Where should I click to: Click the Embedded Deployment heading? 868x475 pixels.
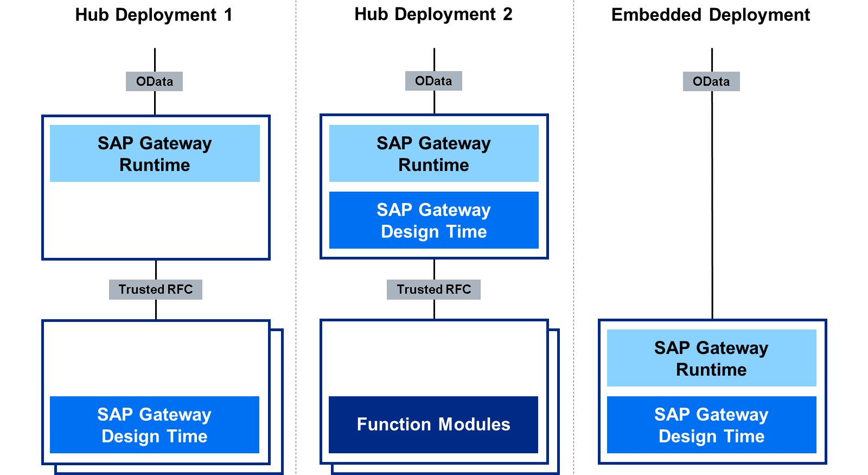[x=711, y=15]
